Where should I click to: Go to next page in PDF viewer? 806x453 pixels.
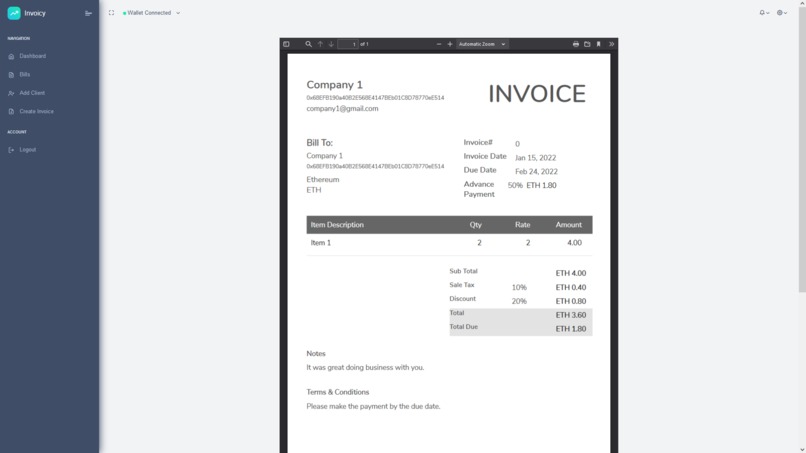(x=331, y=44)
